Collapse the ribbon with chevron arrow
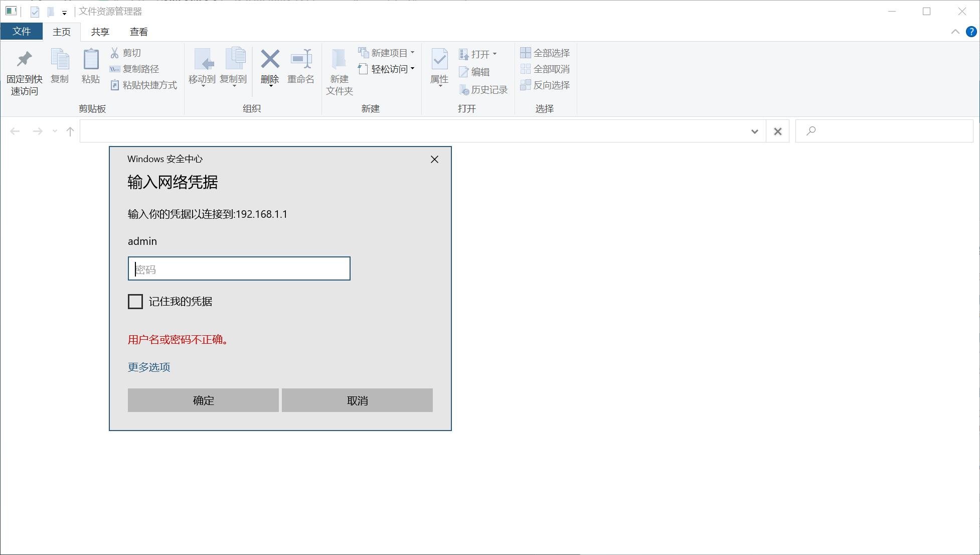980x555 pixels. (x=955, y=32)
